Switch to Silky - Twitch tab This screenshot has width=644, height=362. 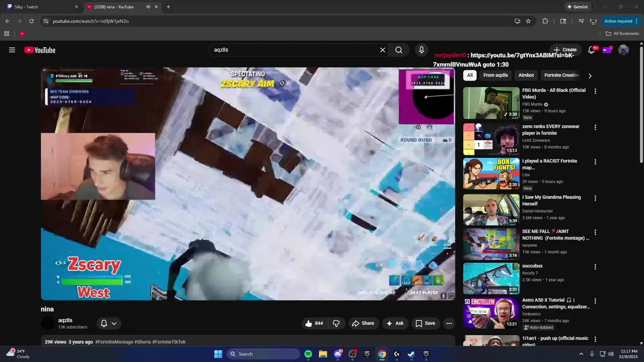(x=42, y=7)
